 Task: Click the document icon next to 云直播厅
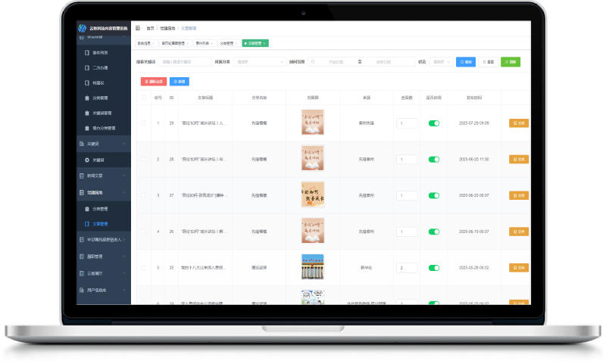tap(81, 273)
